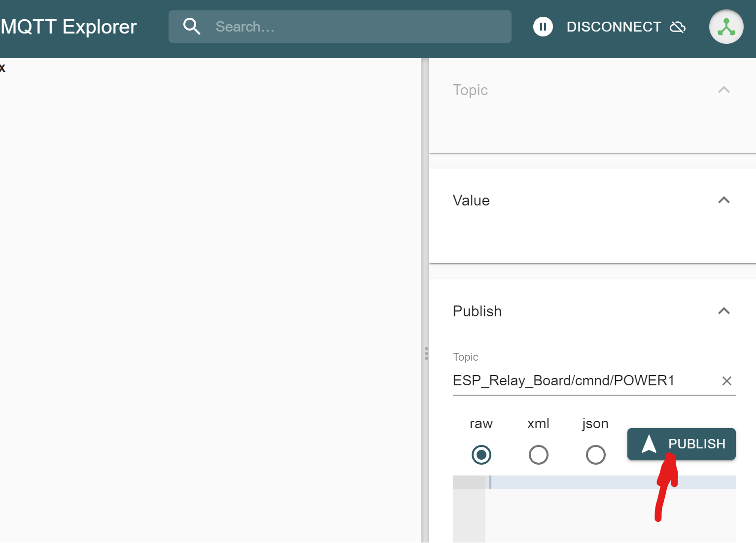Select the raw payload format radio
This screenshot has height=543, width=756.
pyautogui.click(x=481, y=454)
